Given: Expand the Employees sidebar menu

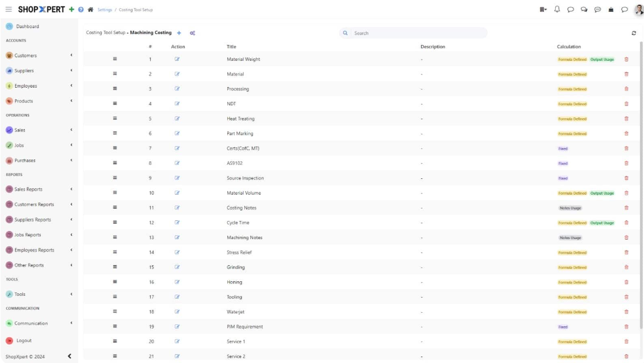Looking at the screenshot, I should [39, 86].
